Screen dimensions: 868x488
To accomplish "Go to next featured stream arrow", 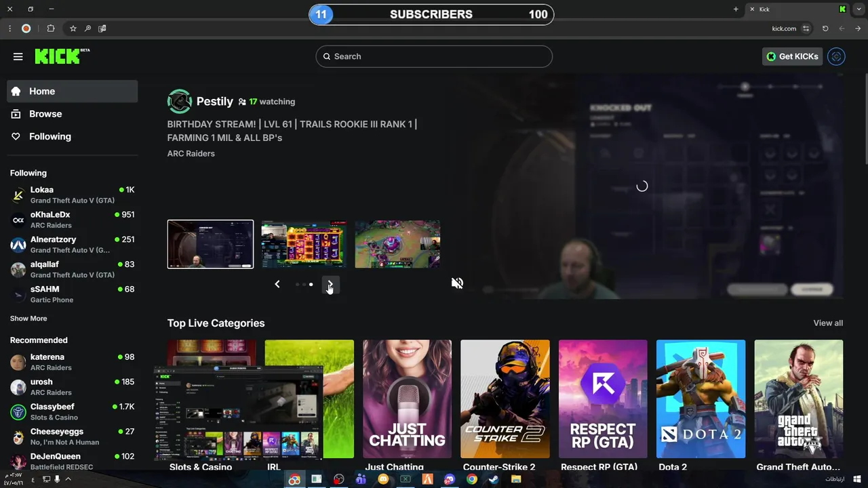I will click(x=330, y=284).
